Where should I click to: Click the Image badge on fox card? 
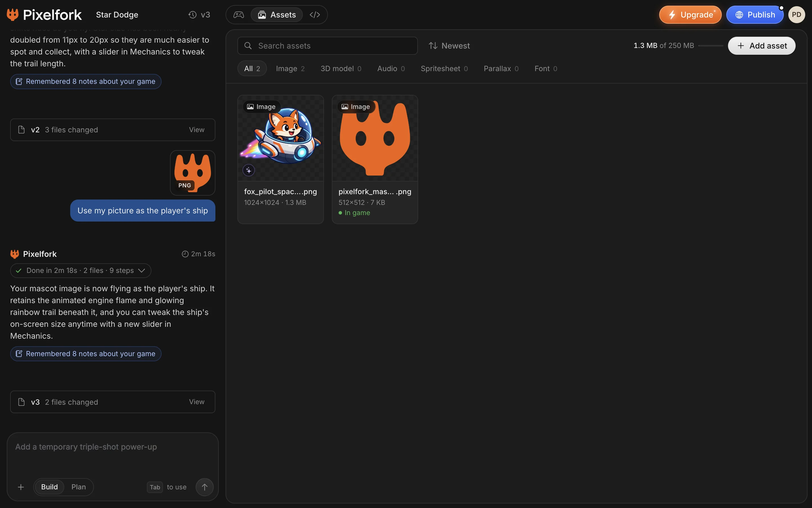pyautogui.click(x=261, y=107)
